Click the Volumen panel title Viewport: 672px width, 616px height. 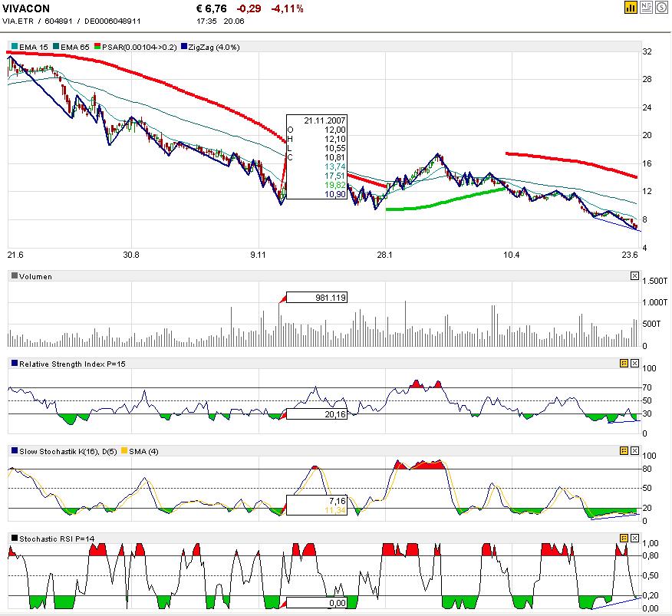click(35, 276)
